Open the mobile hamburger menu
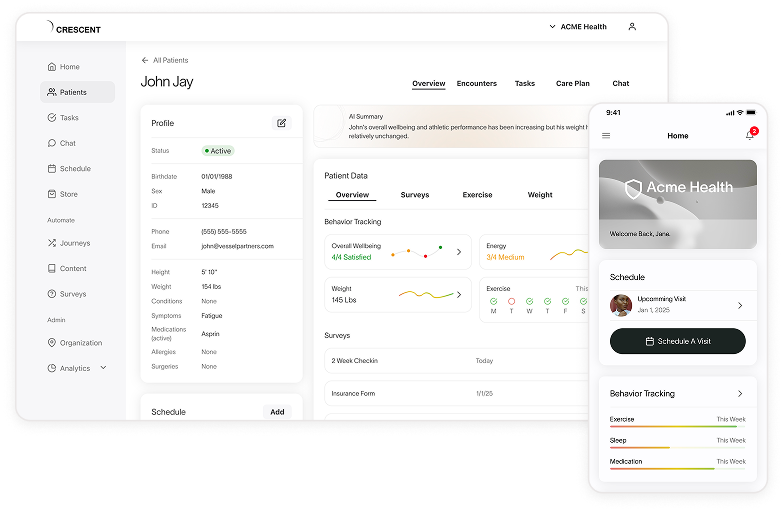784x512 pixels. tap(606, 136)
